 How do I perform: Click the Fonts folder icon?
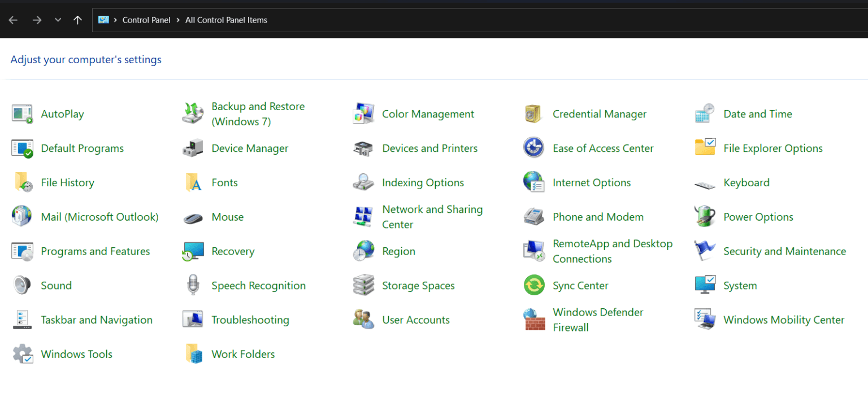coord(193,183)
